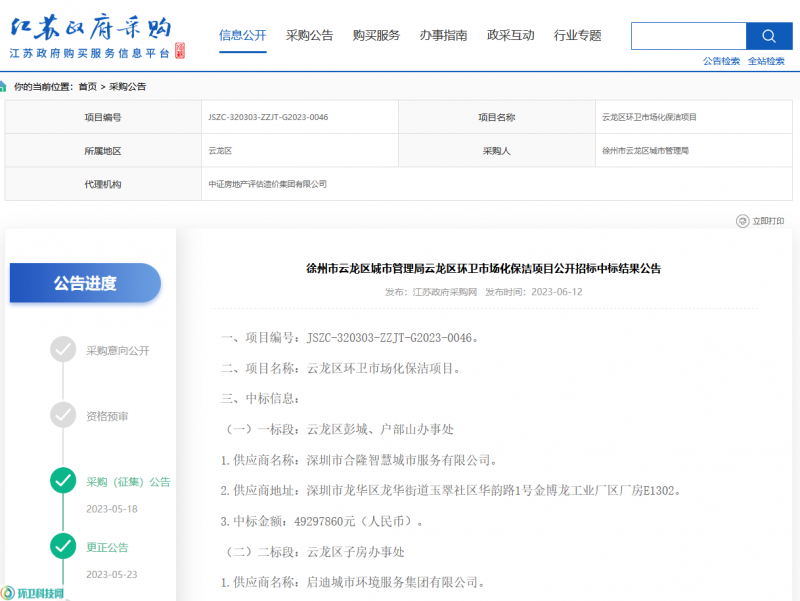Click the blue search magnifier button
The image size is (800, 601).
[x=769, y=36]
